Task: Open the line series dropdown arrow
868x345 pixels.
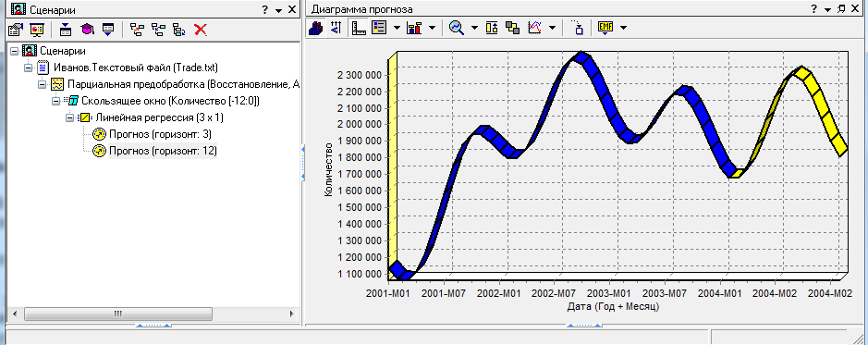Action: [552, 28]
